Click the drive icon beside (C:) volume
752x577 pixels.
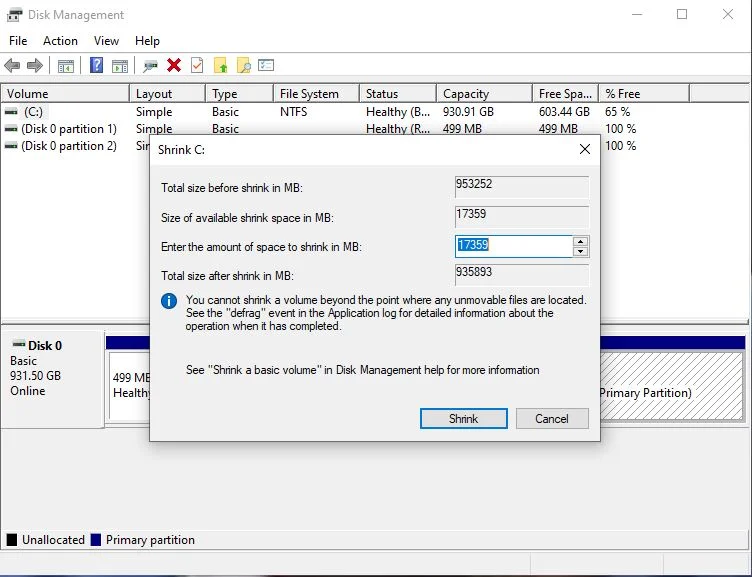pos(11,112)
